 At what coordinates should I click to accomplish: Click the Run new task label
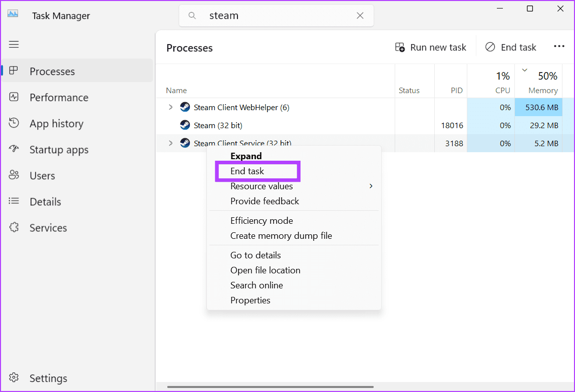(x=438, y=47)
